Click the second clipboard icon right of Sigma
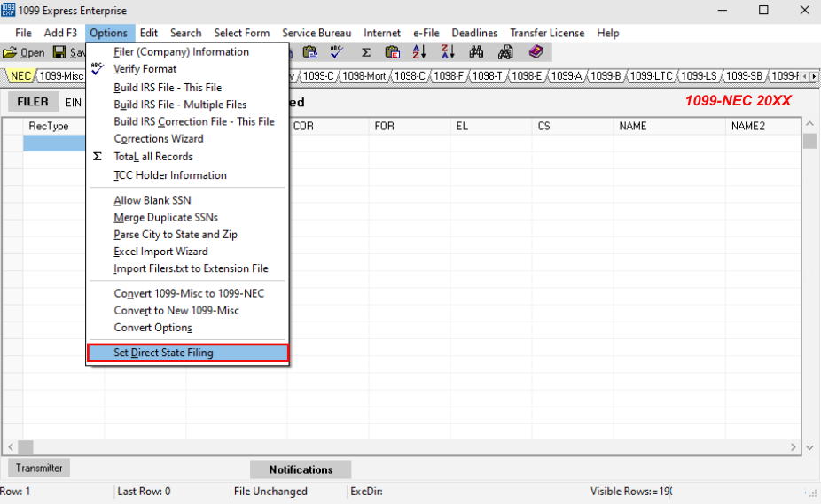The image size is (821, 504). [392, 51]
